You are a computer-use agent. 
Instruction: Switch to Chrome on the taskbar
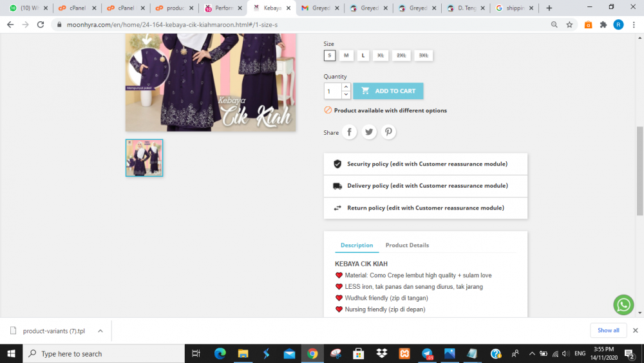coord(312,353)
